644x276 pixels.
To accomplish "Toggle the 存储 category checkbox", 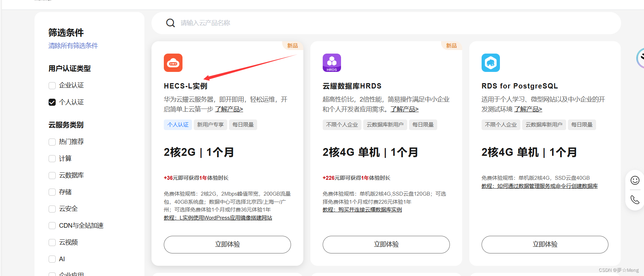I will pyautogui.click(x=52, y=192).
